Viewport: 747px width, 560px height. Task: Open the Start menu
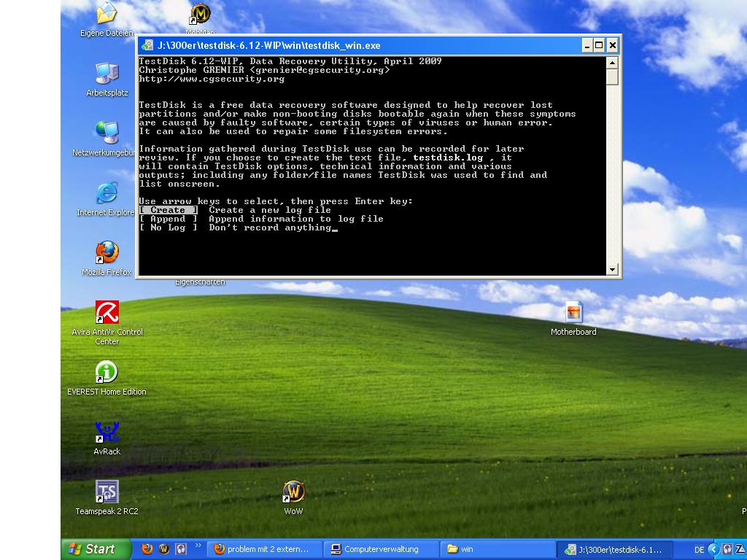[96, 549]
